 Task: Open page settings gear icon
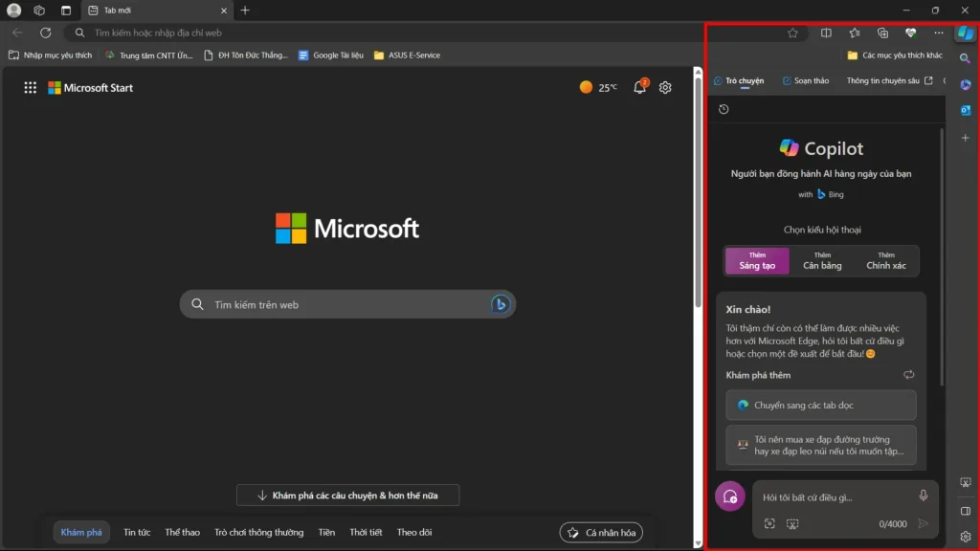(x=665, y=87)
